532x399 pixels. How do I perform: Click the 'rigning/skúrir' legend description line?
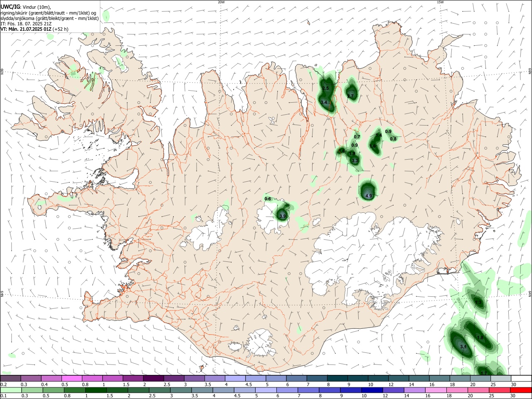pyautogui.click(x=48, y=12)
